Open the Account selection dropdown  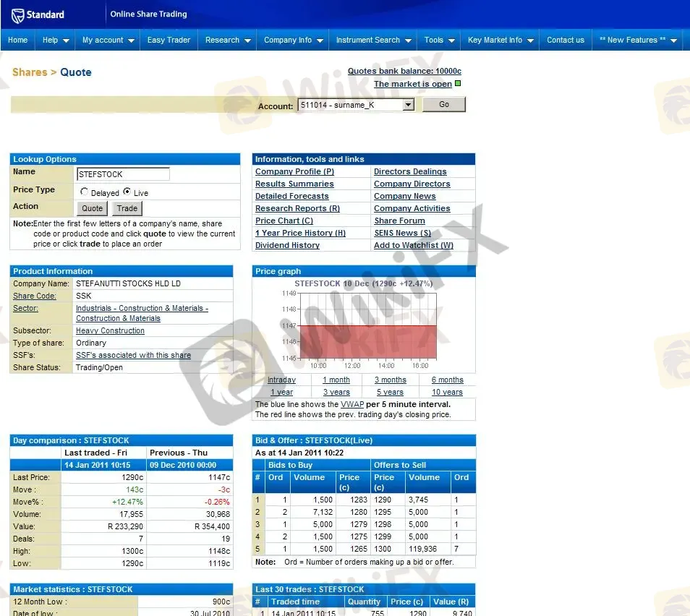[409, 105]
